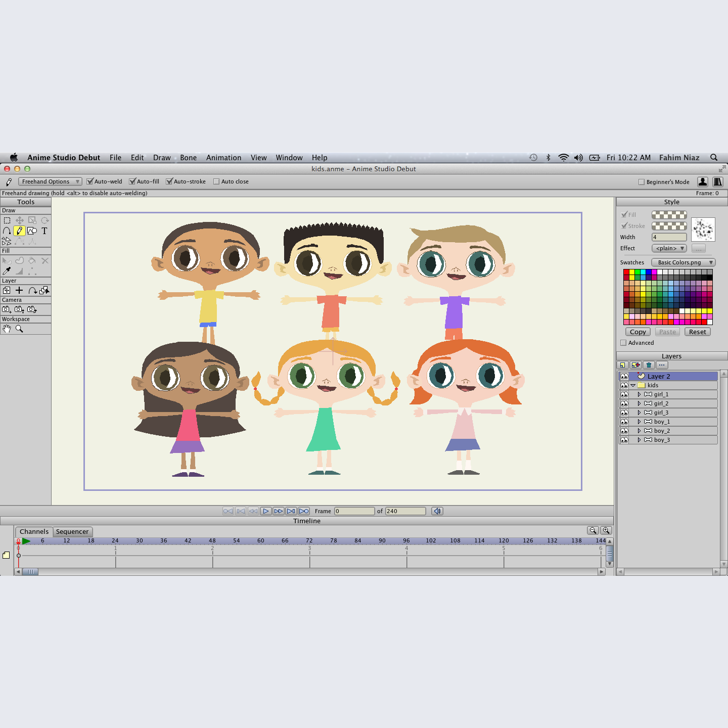Click the New Layer icon
This screenshot has height=728, width=728.
click(623, 365)
